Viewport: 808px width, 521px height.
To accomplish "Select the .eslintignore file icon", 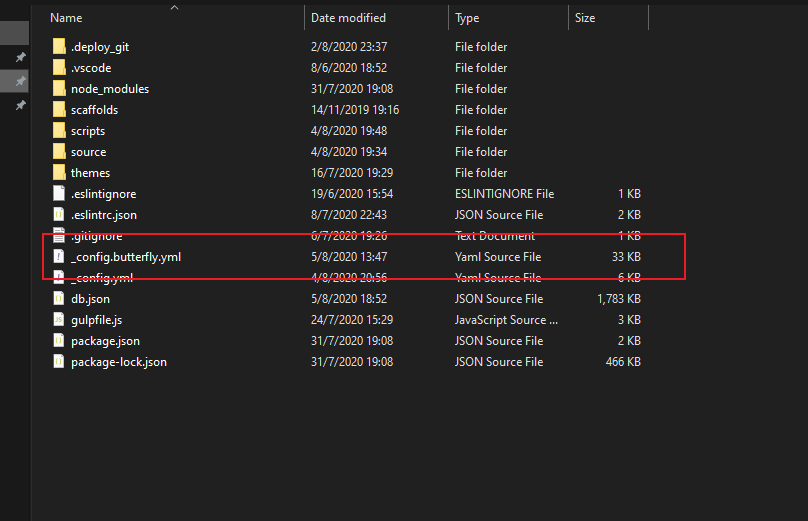I will [59, 194].
